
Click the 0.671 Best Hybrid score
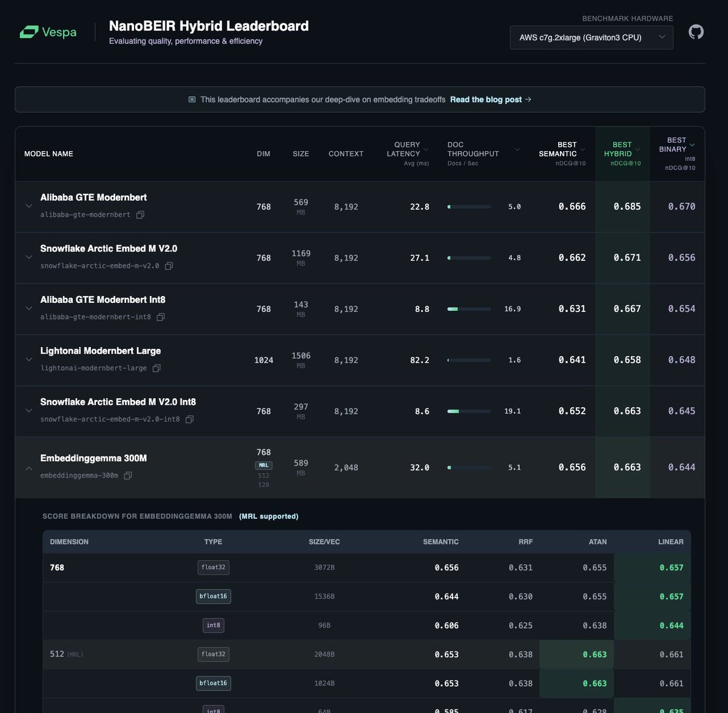click(627, 257)
